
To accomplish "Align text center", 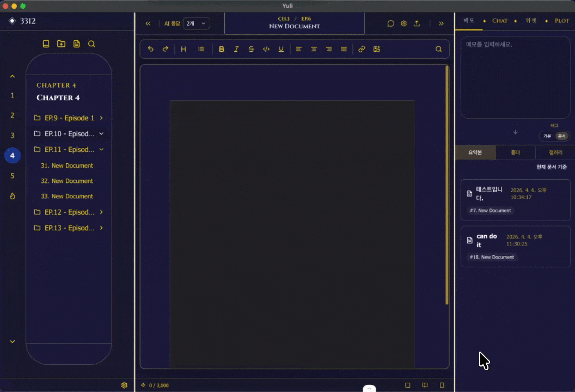I will [x=314, y=49].
